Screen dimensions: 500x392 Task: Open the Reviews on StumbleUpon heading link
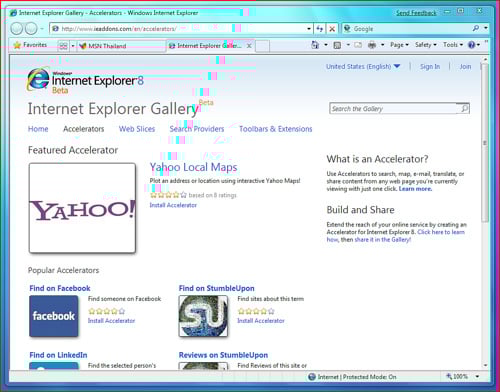[223, 355]
